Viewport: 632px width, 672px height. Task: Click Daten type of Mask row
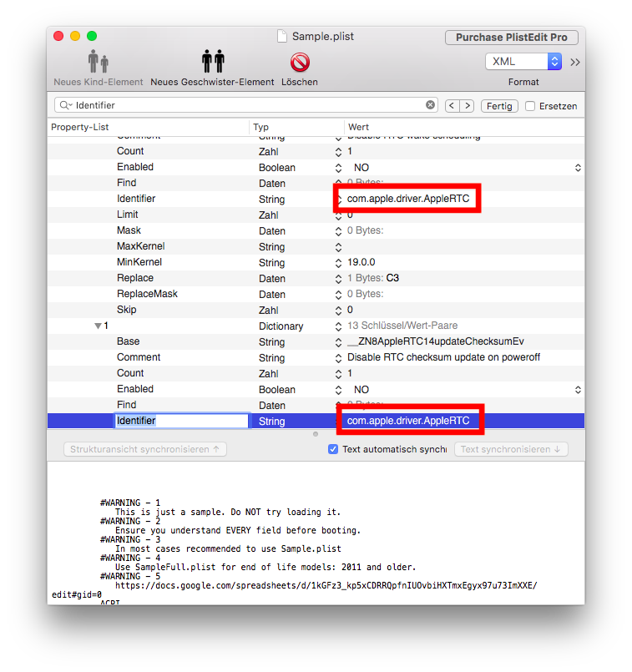[x=272, y=231]
